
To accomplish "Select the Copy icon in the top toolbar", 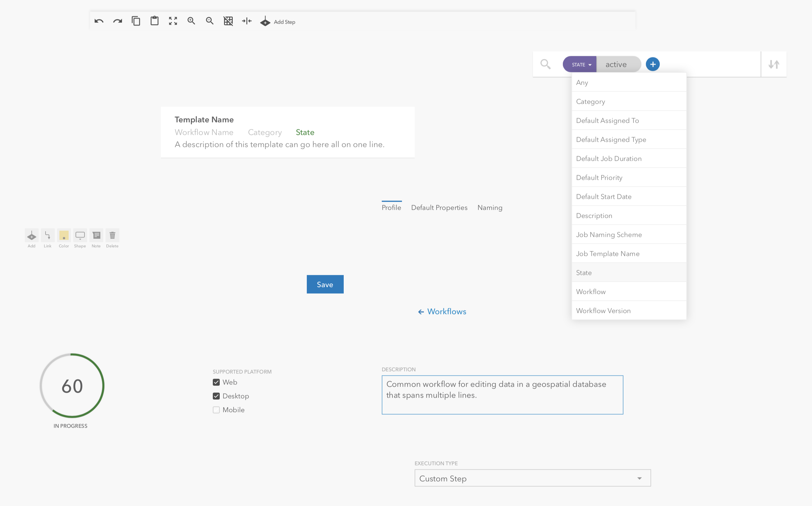I will tap(136, 21).
